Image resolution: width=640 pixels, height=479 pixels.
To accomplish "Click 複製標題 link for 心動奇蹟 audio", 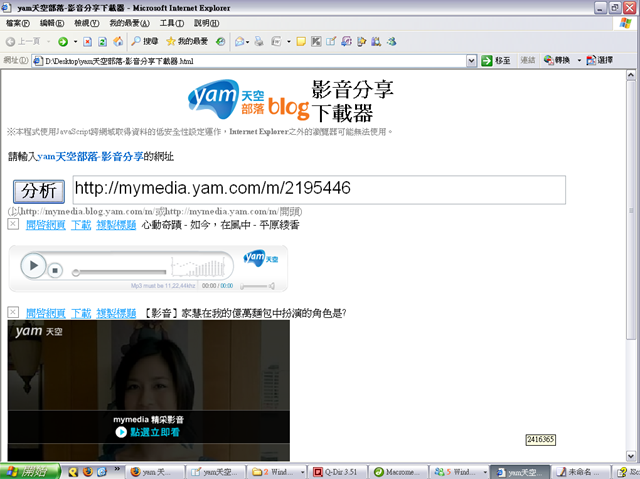I will [x=116, y=225].
